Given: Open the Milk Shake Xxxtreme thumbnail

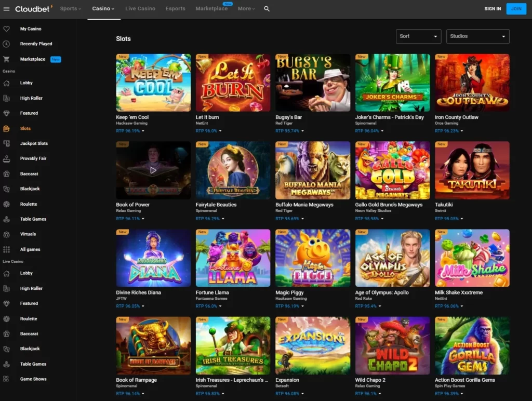Looking at the screenshot, I should [472, 258].
